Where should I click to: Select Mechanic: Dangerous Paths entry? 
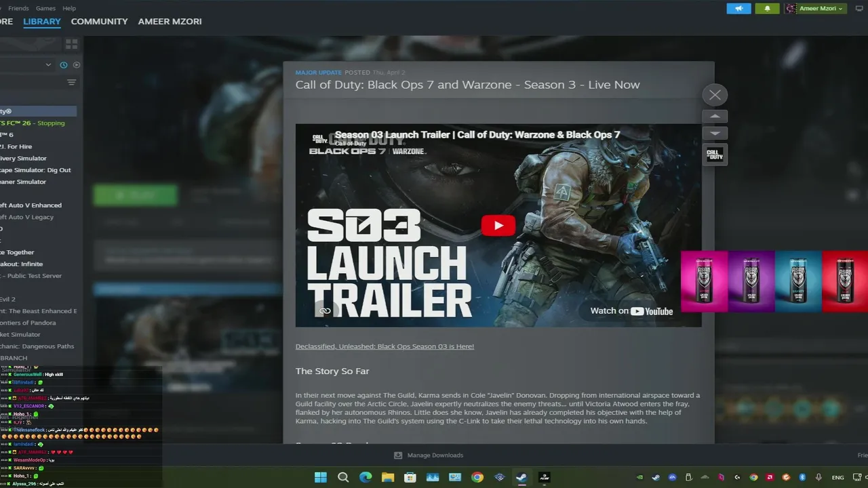38,346
